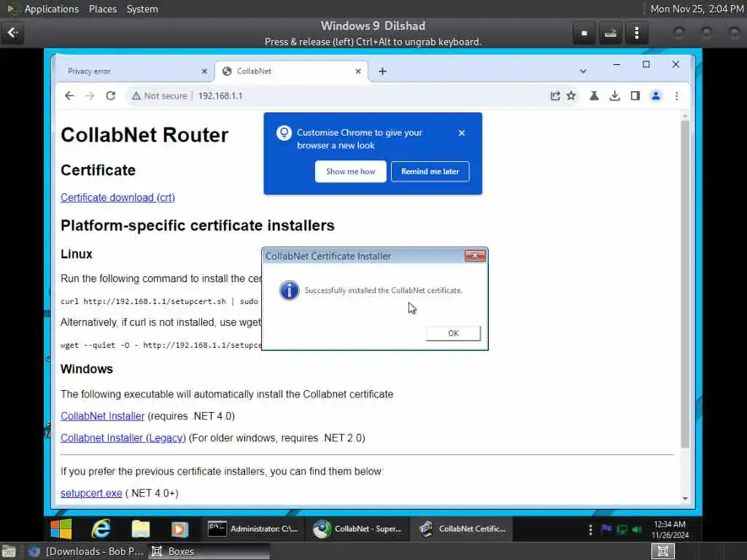
Task: Click host clock Mon Nov 25
Action: 697,9
